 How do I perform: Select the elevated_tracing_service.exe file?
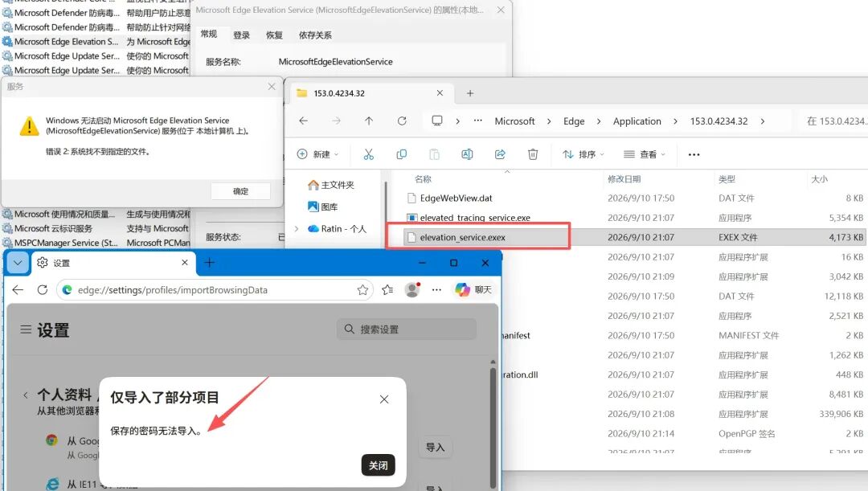(x=469, y=218)
